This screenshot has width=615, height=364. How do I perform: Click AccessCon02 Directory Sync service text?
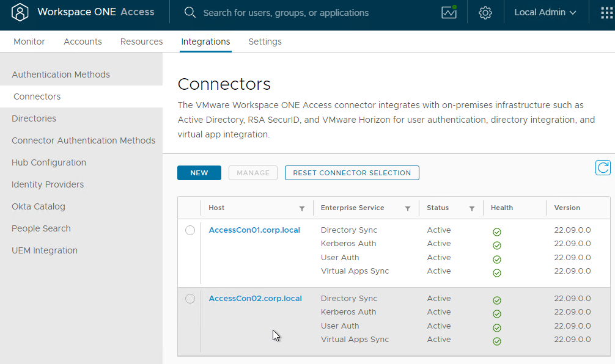tap(349, 299)
